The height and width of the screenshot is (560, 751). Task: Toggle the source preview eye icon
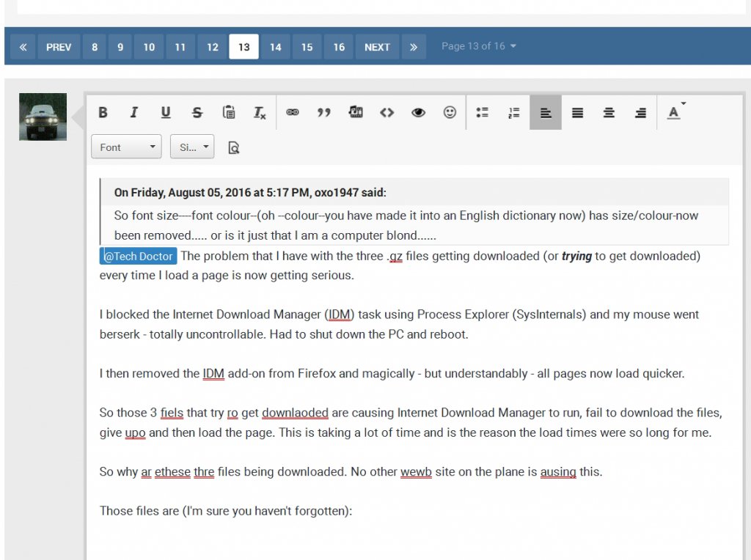(418, 112)
